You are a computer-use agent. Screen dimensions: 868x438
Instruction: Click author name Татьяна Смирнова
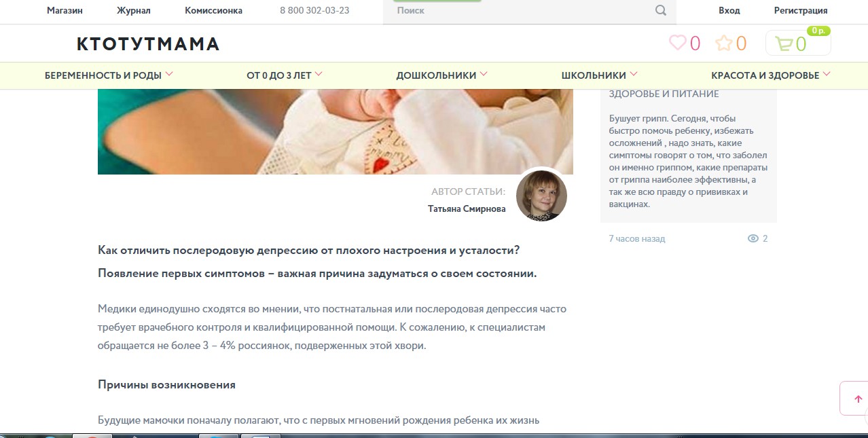[467, 209]
